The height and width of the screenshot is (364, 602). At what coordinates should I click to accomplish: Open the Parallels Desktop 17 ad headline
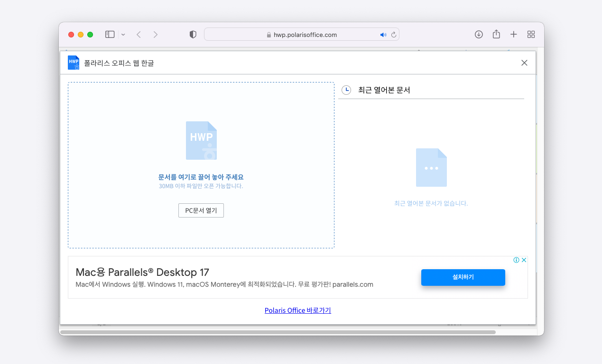click(142, 272)
